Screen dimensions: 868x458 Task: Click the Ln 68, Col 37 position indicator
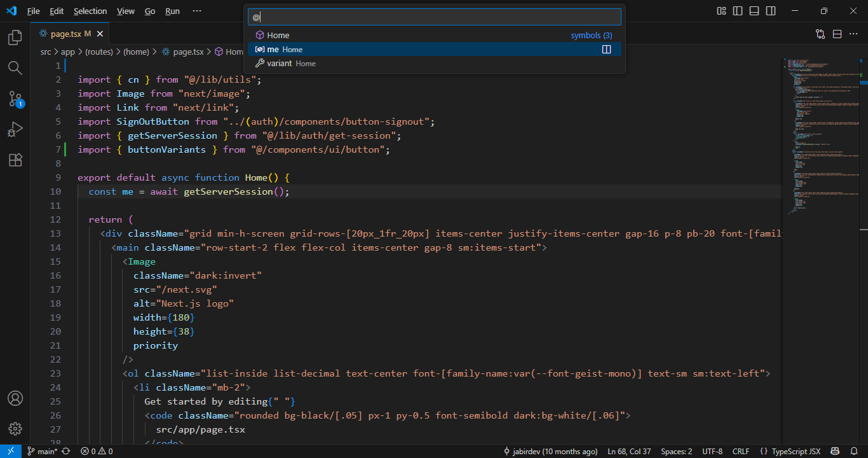click(x=629, y=451)
